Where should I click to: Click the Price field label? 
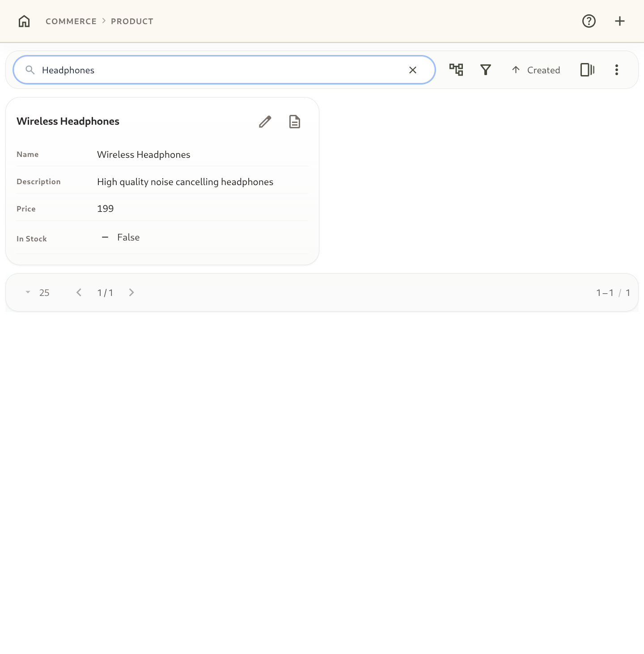26,209
